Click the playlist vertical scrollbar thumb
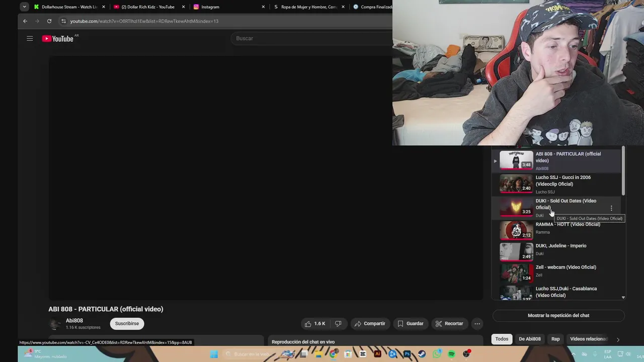Viewport: 644px width, 362px height. click(x=623, y=171)
